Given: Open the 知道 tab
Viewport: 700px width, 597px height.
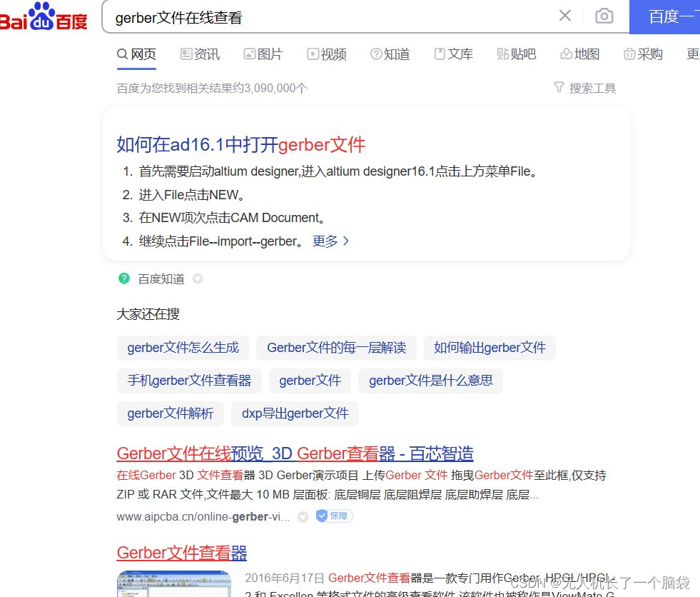Looking at the screenshot, I should (x=390, y=54).
